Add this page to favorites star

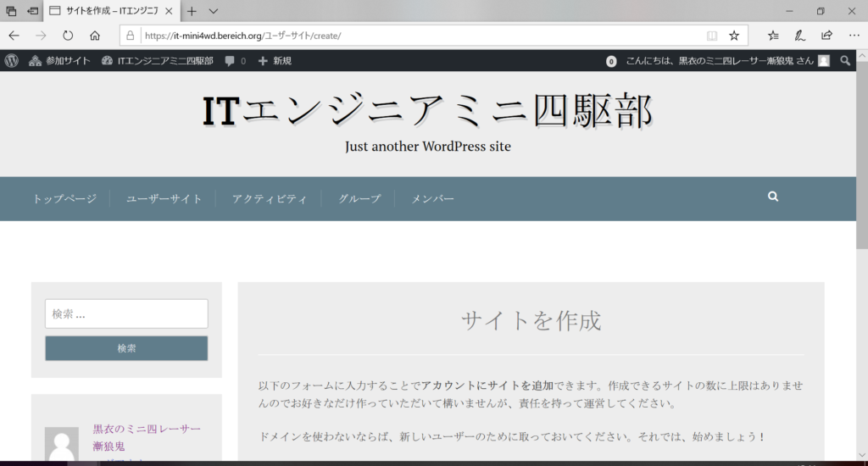[x=734, y=36]
